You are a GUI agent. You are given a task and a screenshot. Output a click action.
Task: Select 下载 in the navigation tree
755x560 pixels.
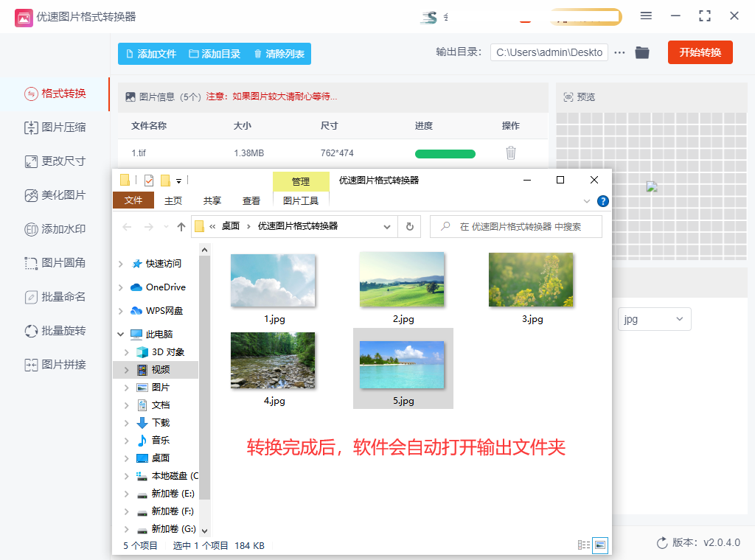coord(153,422)
